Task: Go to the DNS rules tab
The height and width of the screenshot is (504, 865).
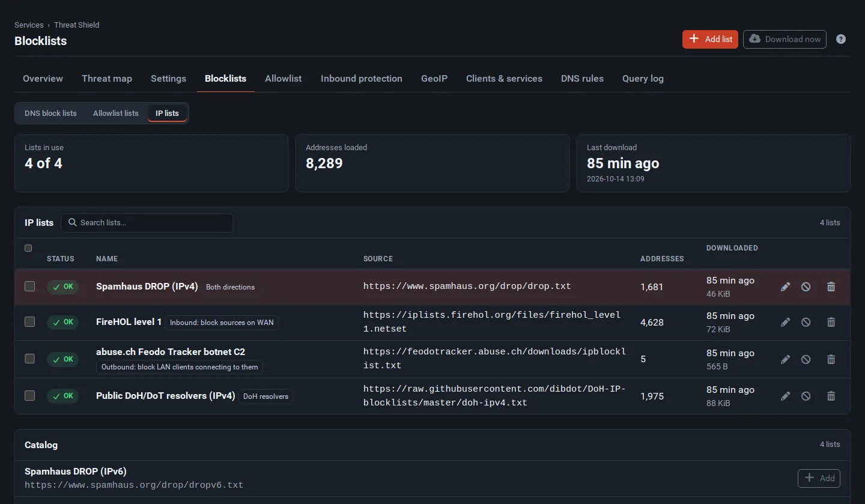Action: coord(582,79)
